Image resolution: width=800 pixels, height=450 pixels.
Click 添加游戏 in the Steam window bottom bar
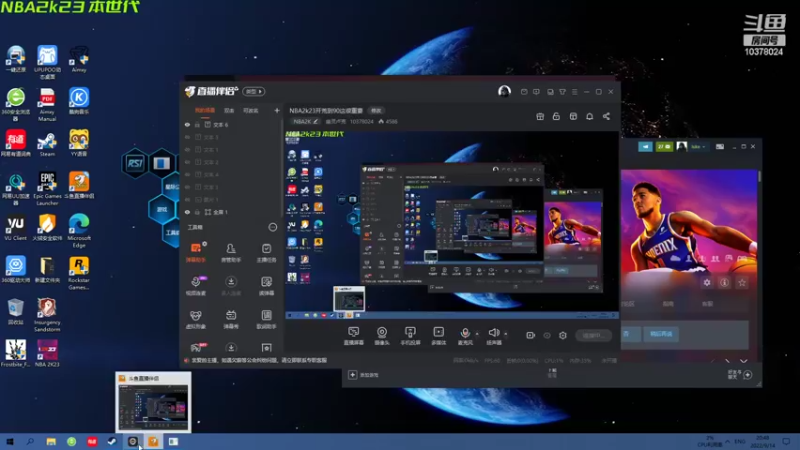click(364, 375)
